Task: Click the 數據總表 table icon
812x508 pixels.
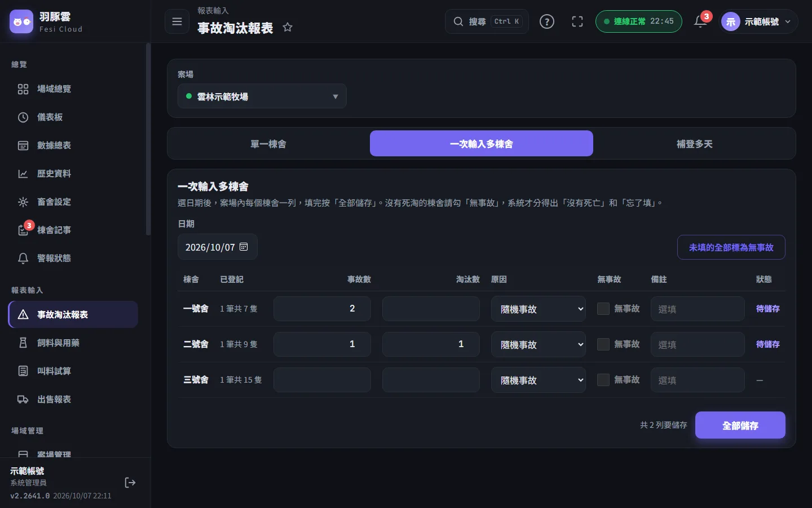Action: [x=23, y=145]
